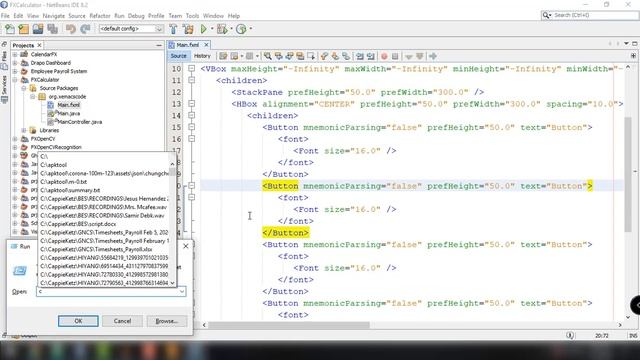Minimize the Projects panel with dash button
This screenshot has width=640, height=360.
pyautogui.click(x=159, y=45)
